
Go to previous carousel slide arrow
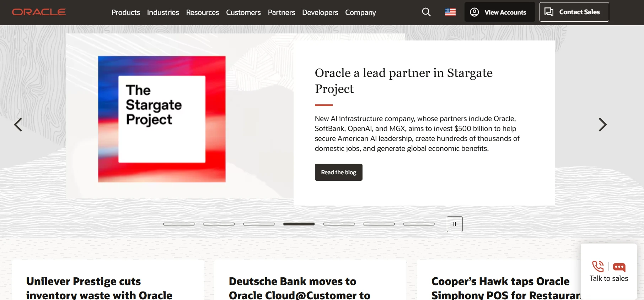(18, 125)
